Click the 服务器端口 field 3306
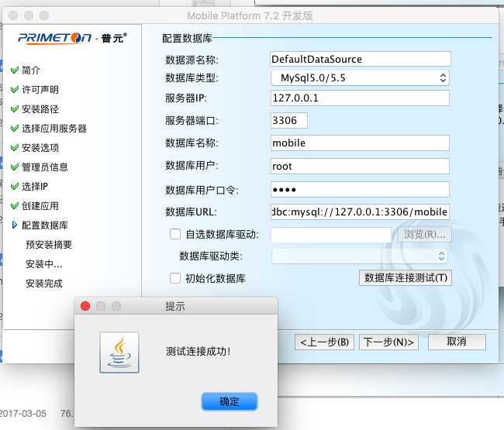This screenshot has width=504, height=430. 289,120
